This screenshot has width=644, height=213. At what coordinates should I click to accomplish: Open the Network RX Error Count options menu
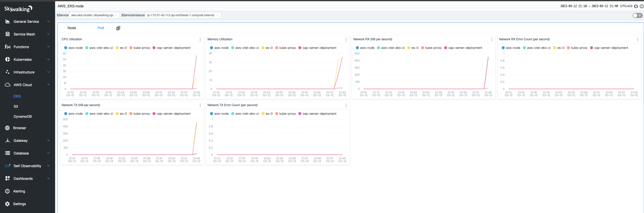click(x=638, y=40)
